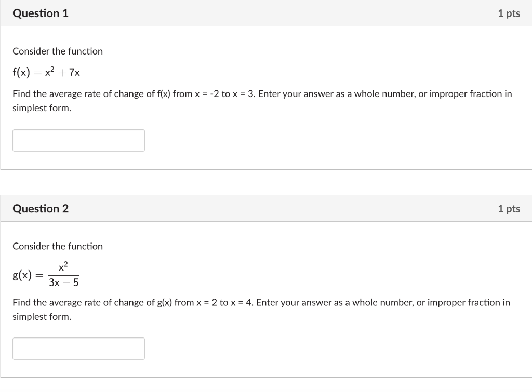Select the Question 1 header
This screenshot has width=532, height=392.
[x=40, y=13]
